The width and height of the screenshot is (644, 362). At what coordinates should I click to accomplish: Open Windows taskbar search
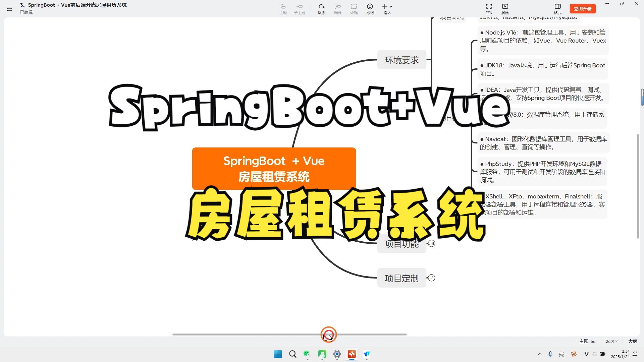point(292,354)
